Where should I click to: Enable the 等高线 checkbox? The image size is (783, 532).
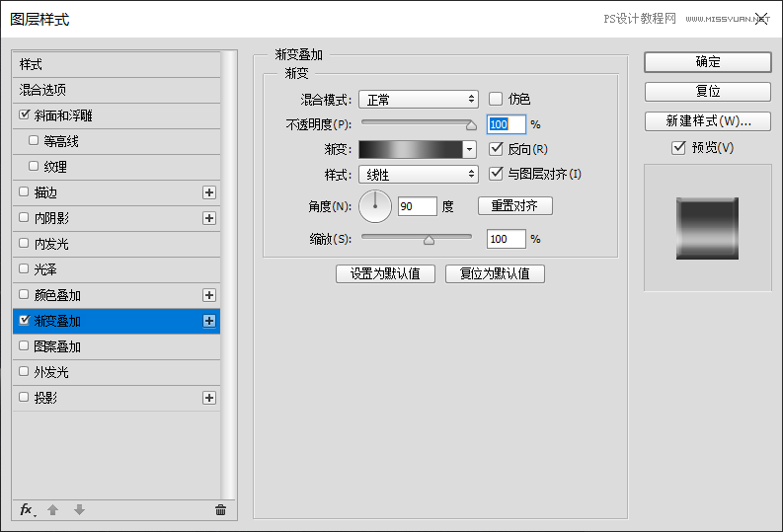point(34,141)
